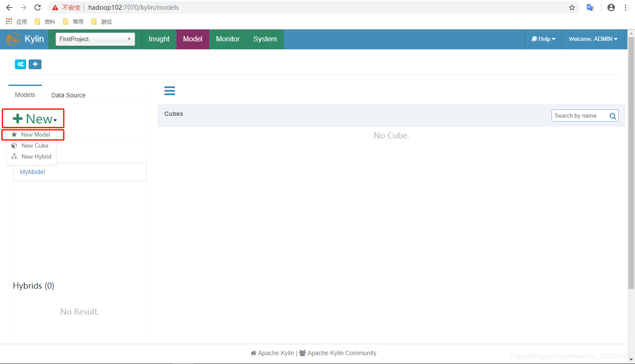This screenshot has width=635, height=364.
Task: Click the Kylin logo icon
Action: pyautogui.click(x=14, y=39)
